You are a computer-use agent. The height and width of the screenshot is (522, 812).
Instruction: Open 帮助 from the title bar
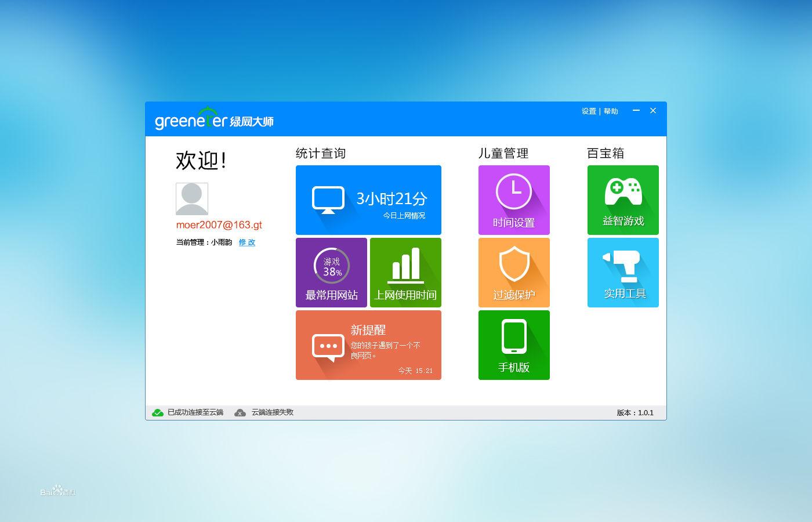tap(611, 111)
